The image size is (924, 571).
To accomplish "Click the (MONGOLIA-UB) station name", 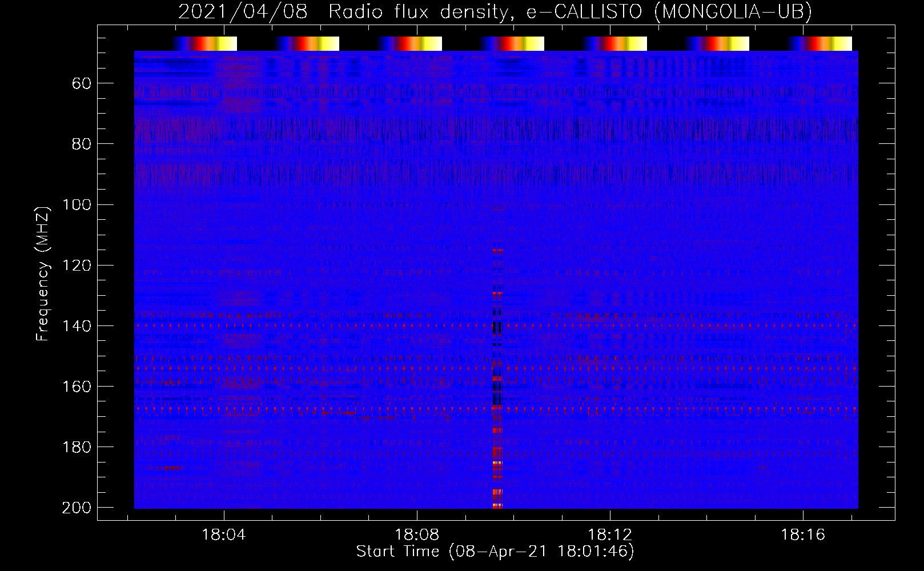I will [733, 11].
